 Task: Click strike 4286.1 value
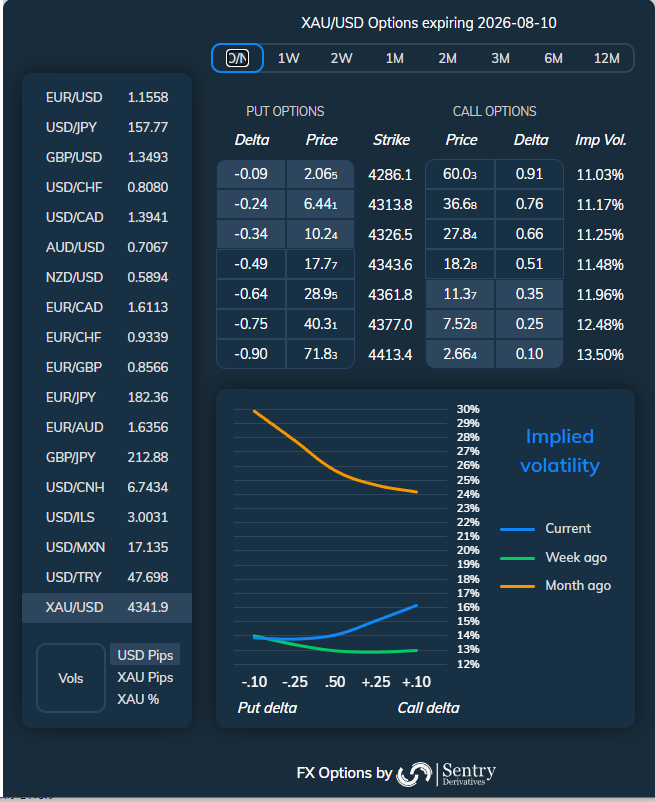390,175
